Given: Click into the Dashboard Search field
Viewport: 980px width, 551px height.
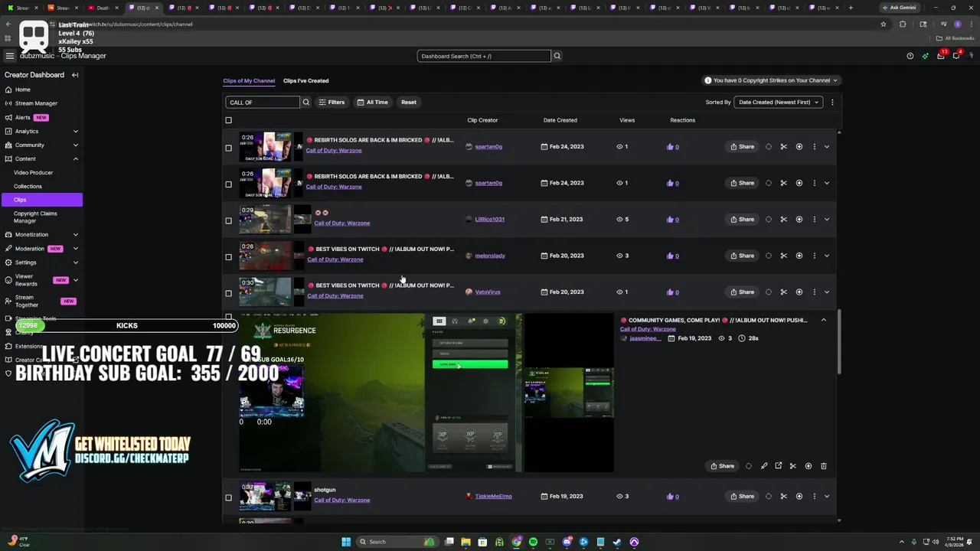Looking at the screenshot, I should coord(484,56).
